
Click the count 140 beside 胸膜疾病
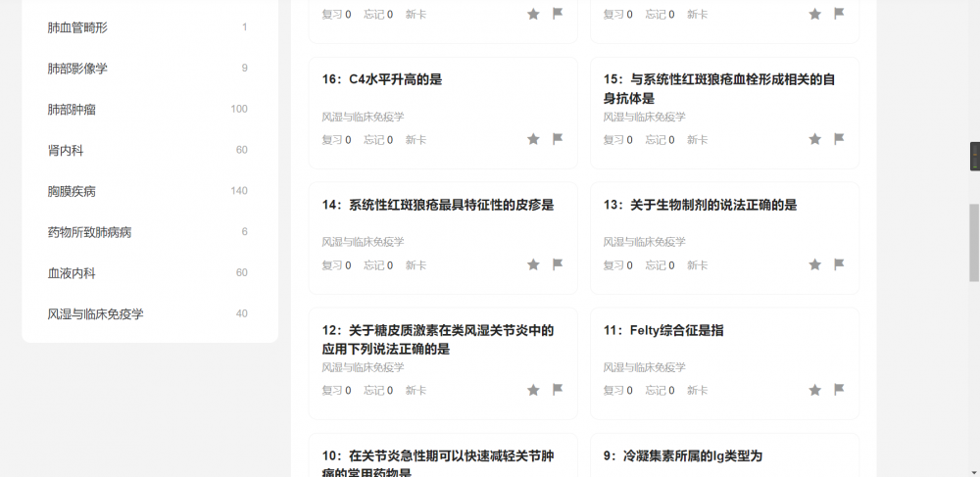239,191
